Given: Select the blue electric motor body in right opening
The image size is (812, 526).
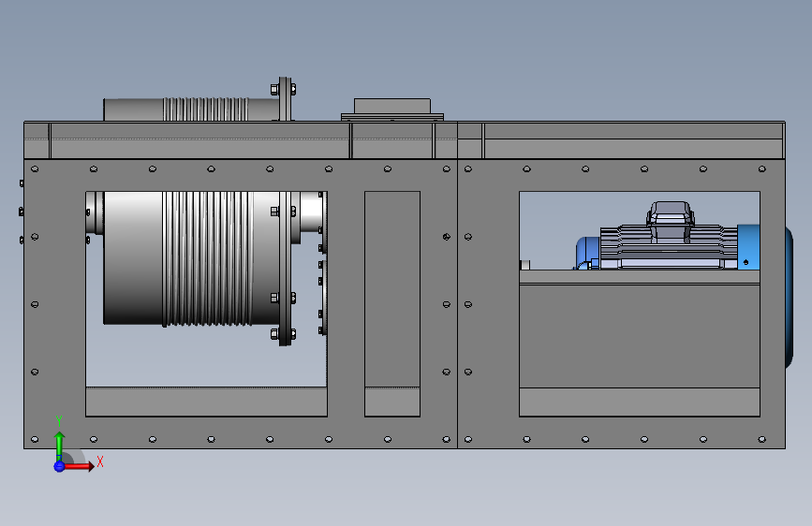Looking at the screenshot, I should coord(668,246).
